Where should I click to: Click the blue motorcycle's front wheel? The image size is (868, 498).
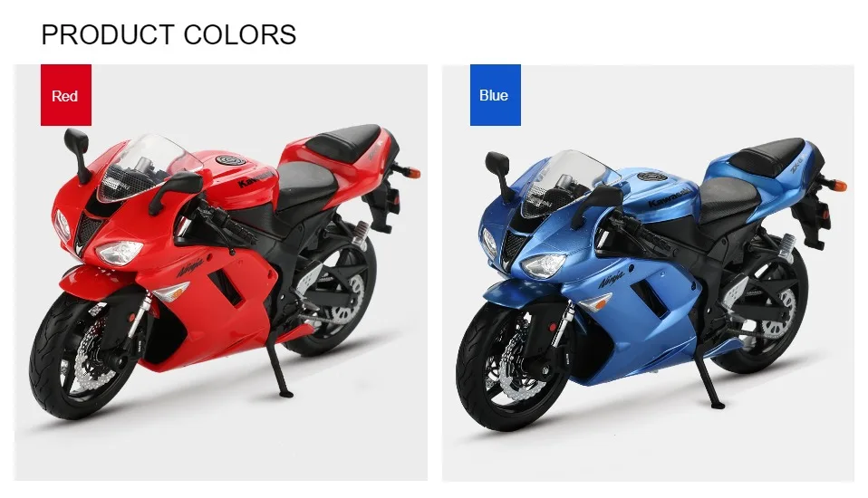510,368
